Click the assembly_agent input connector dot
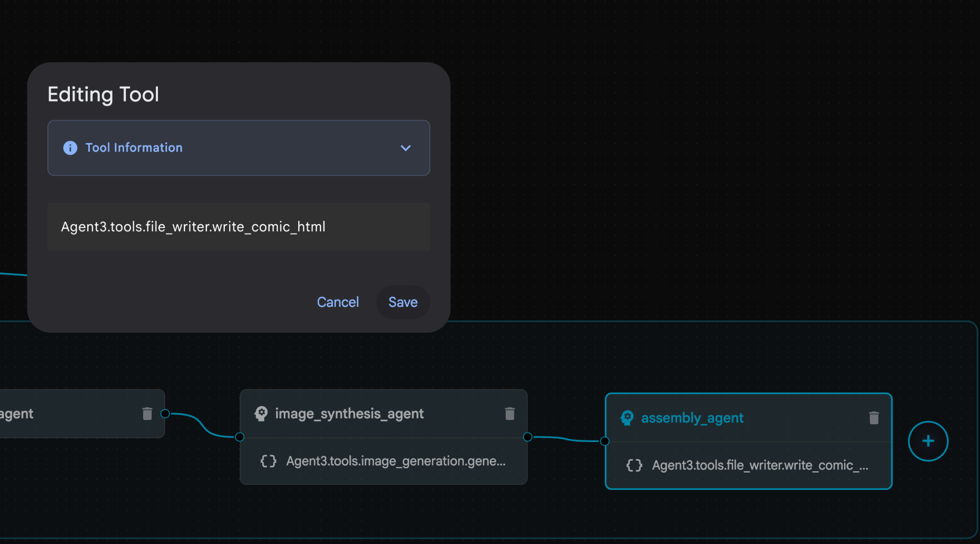 point(605,441)
